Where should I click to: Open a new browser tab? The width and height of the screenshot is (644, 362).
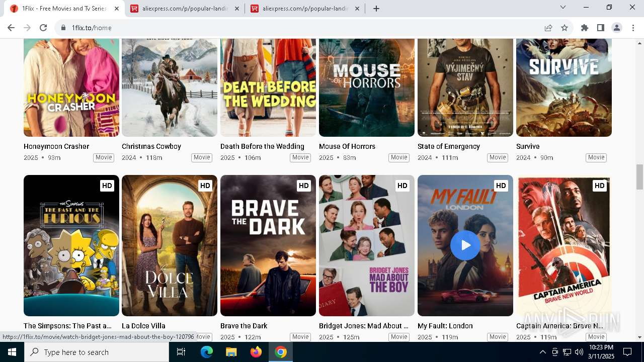[x=376, y=9]
